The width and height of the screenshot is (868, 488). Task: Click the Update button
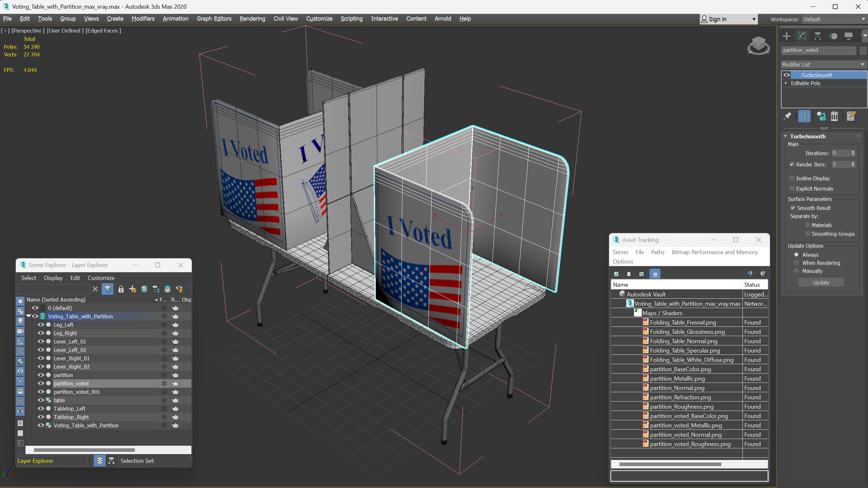pyautogui.click(x=821, y=283)
